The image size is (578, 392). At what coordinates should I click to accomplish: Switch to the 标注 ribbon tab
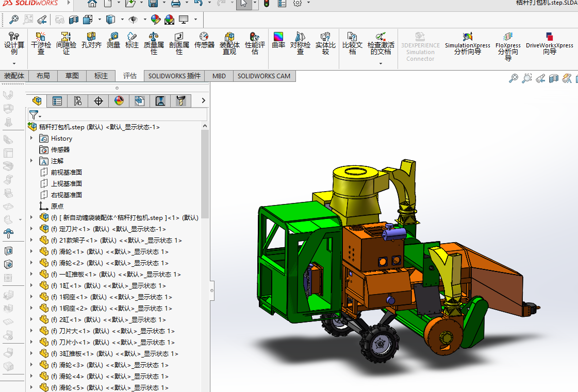point(101,76)
